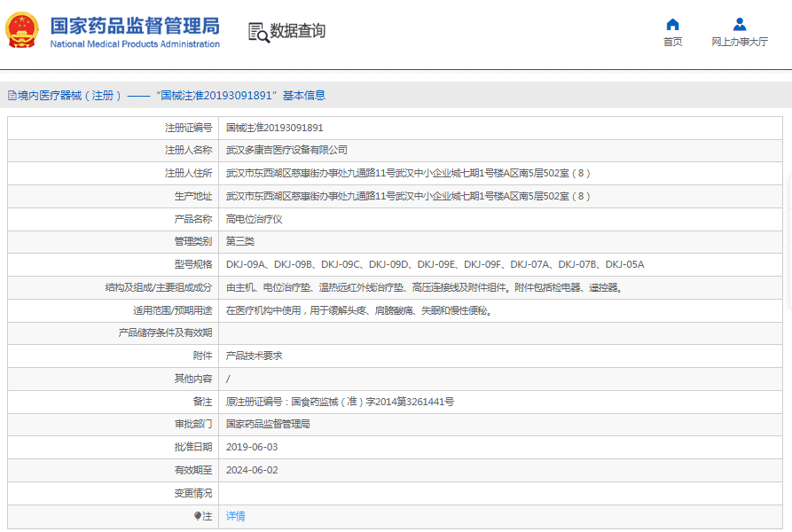Image resolution: width=792 pixels, height=532 pixels.
Task: Click the 其他内容 row label
Action: click(193, 379)
